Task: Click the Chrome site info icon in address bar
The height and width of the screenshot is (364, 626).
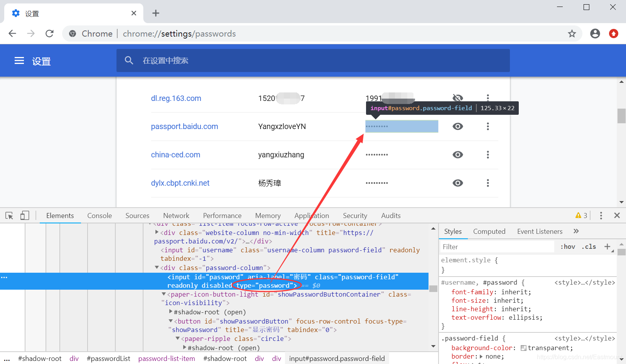Action: (73, 34)
